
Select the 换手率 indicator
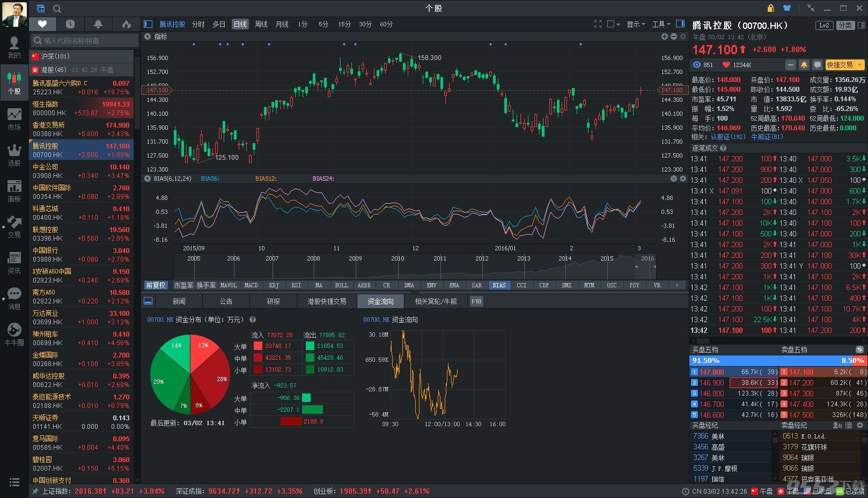[206, 285]
